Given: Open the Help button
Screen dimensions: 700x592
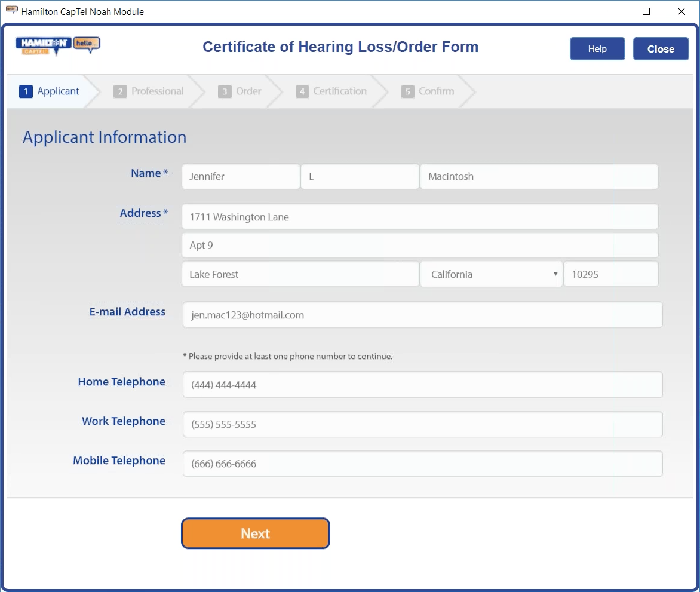Looking at the screenshot, I should tap(597, 49).
